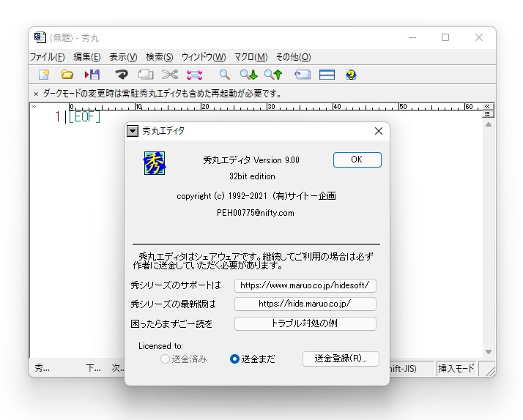Click the window resize grip at bottom right
The image size is (523, 420).
pyautogui.click(x=489, y=371)
